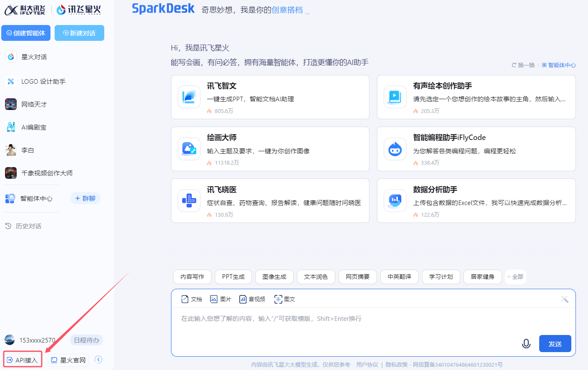Screen dimensions: 588x370
Task: Click the 绘画大师 icon
Action: [x=189, y=149]
